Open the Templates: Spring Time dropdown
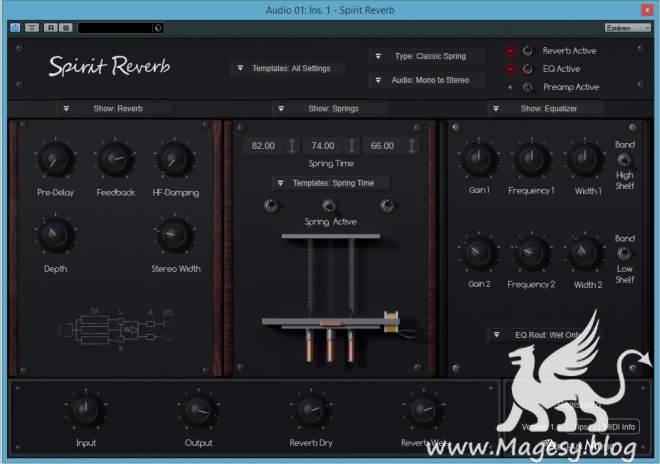 coord(331,183)
